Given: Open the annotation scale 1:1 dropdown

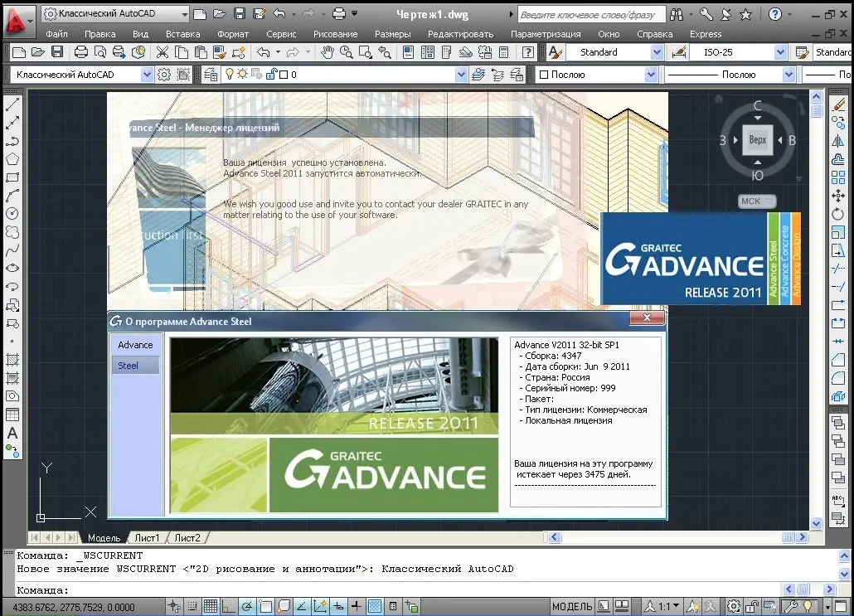Looking at the screenshot, I should tap(669, 606).
